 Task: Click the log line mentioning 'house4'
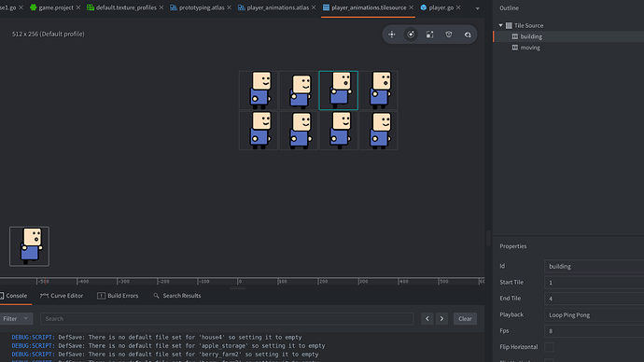(x=157, y=338)
